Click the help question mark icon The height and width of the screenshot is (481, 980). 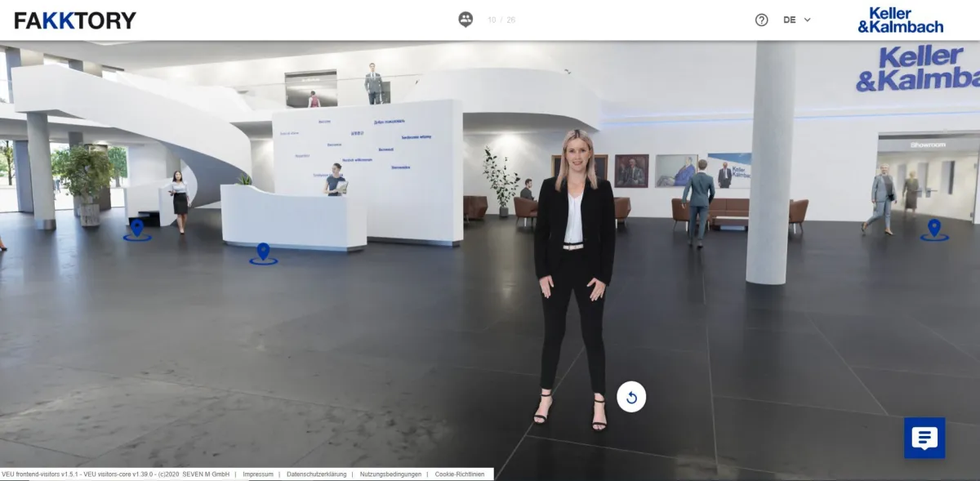(x=761, y=19)
